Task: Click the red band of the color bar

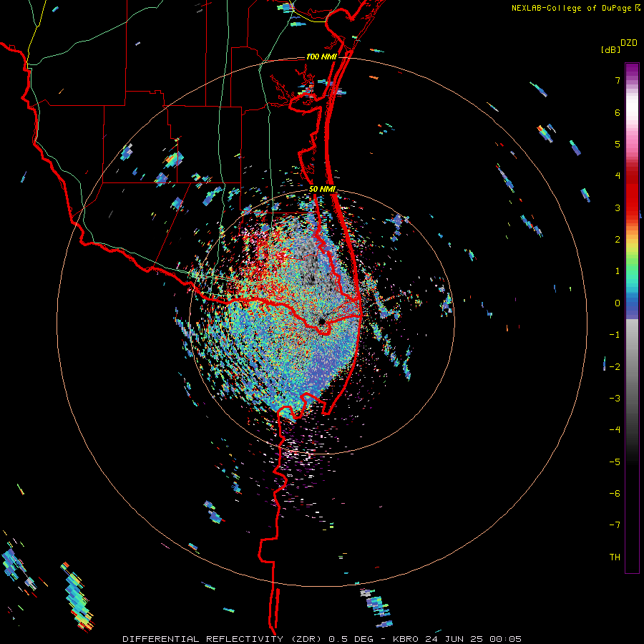Action: (632, 193)
